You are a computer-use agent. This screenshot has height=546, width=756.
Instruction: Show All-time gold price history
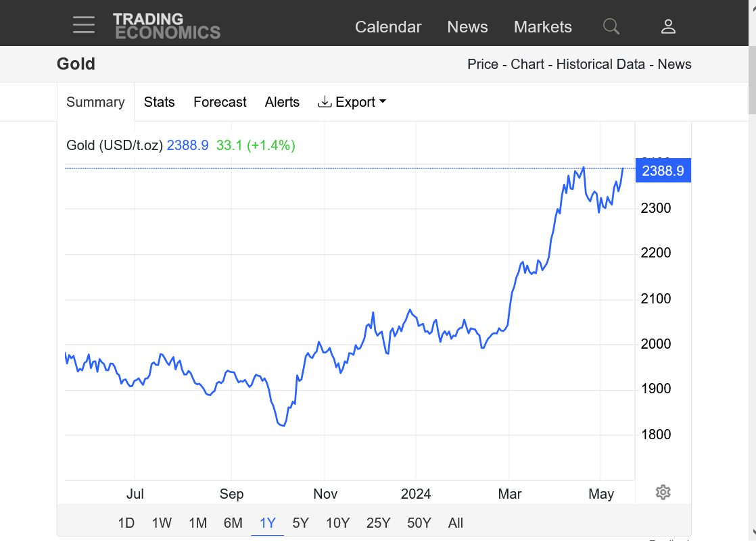point(455,522)
